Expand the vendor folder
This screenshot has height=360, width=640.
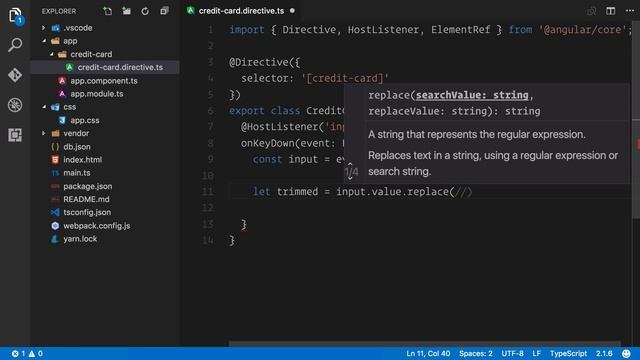click(44, 133)
